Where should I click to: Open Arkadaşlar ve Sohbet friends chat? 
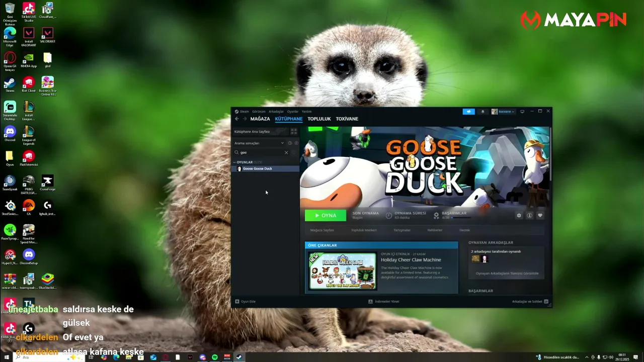pyautogui.click(x=530, y=302)
